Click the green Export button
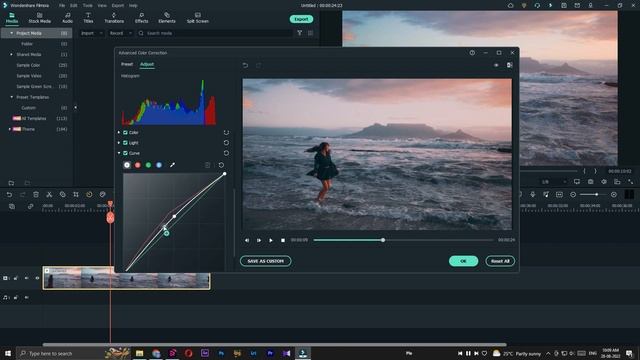Image resolution: width=640 pixels, height=360 pixels. click(x=301, y=19)
